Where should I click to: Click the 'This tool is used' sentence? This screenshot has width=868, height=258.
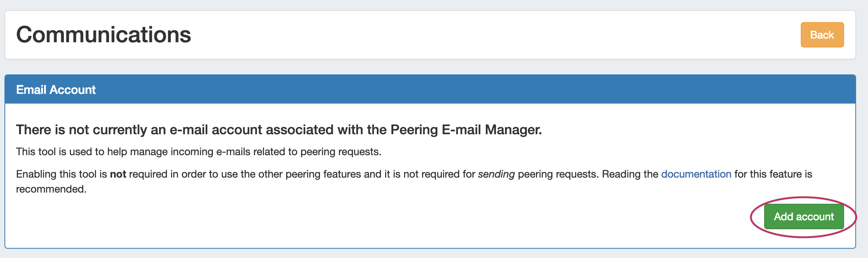[x=198, y=152]
